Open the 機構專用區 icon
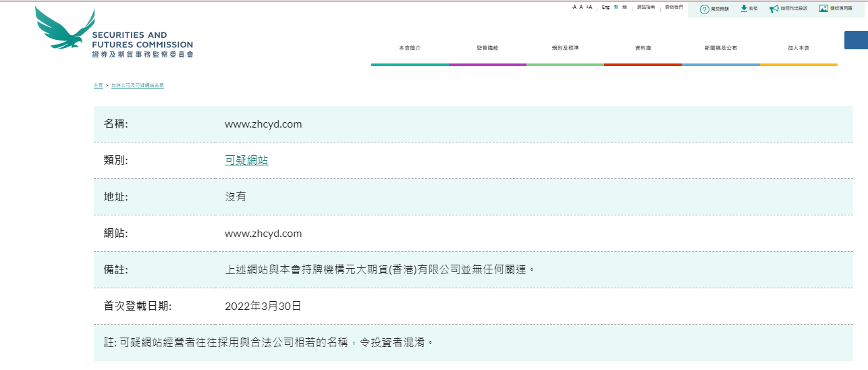868x370 pixels. [823, 9]
